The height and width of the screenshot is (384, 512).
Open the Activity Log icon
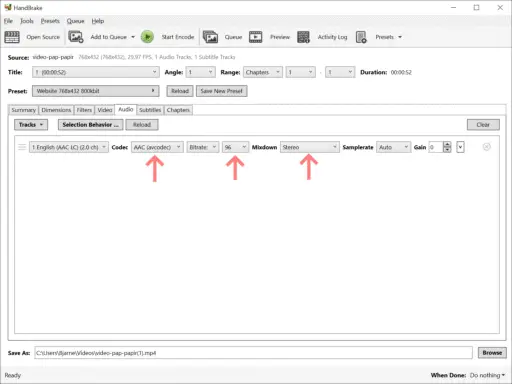[303, 37]
